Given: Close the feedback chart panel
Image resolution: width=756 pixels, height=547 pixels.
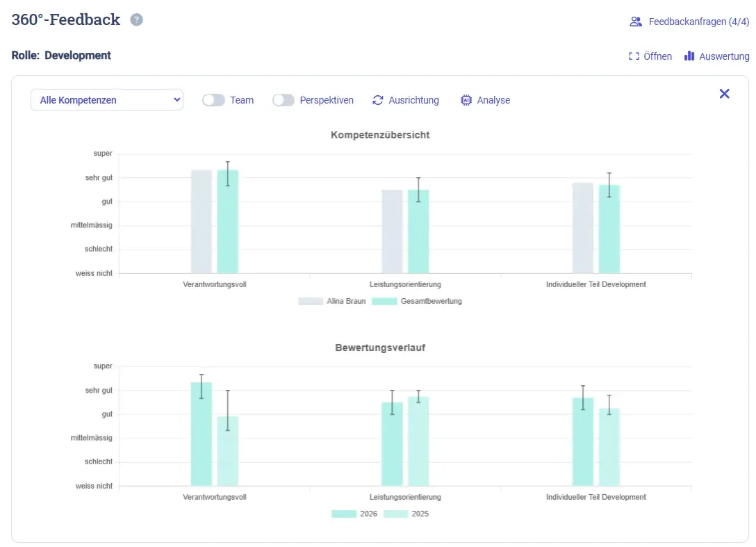Looking at the screenshot, I should pyautogui.click(x=724, y=94).
